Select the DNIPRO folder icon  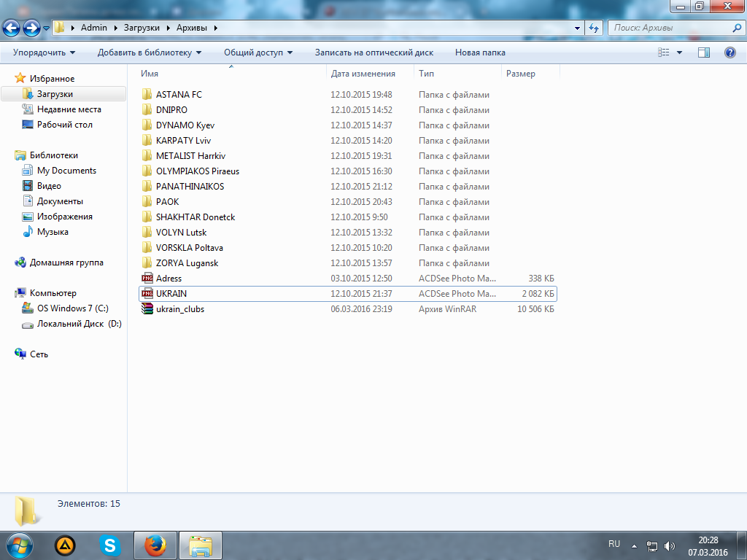(147, 109)
